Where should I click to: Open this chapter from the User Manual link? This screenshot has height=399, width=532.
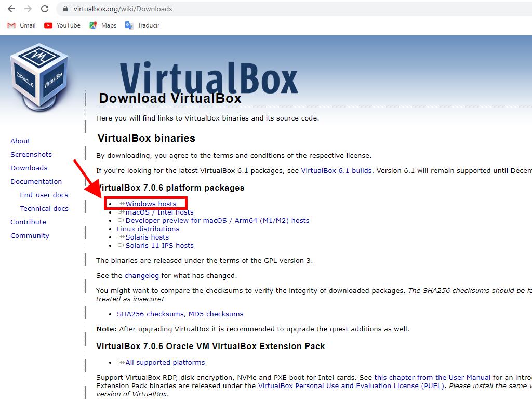(x=432, y=377)
